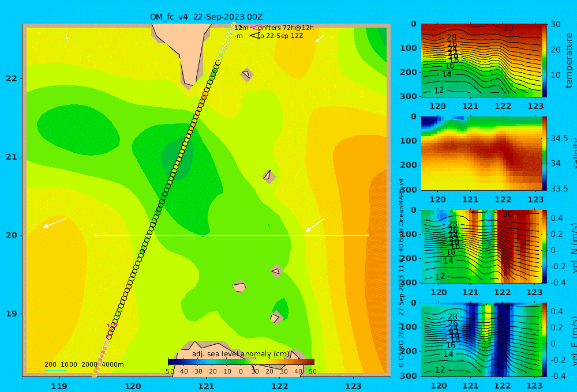The height and width of the screenshot is (392, 577).
Task: Click the white current arrow near 122.5E 22.5N
Action: tap(320, 38)
